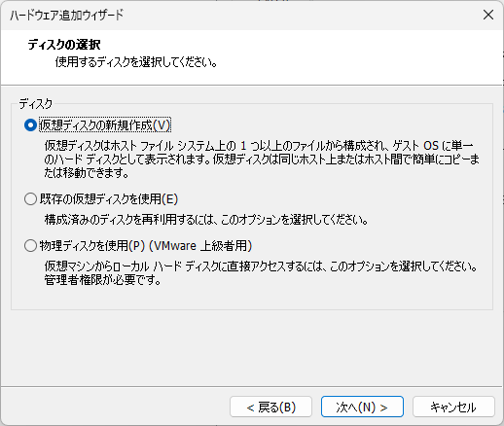Click the 構成済みのディスクを再利用 description line
504x426 pixels.
coord(206,220)
